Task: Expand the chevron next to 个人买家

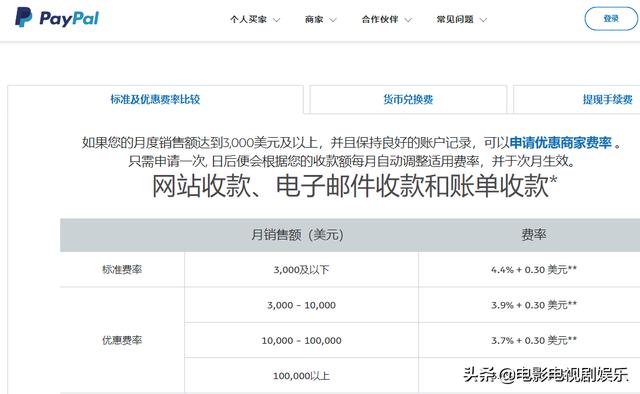Action: point(276,20)
